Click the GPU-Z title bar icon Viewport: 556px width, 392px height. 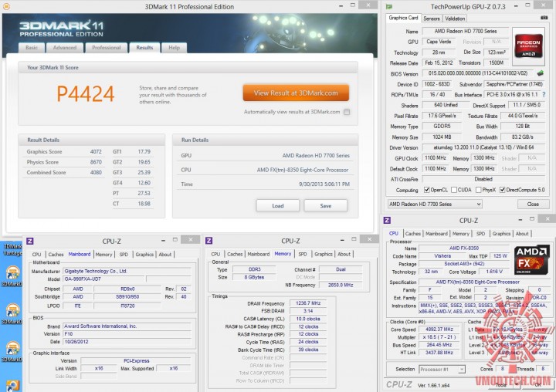click(389, 6)
